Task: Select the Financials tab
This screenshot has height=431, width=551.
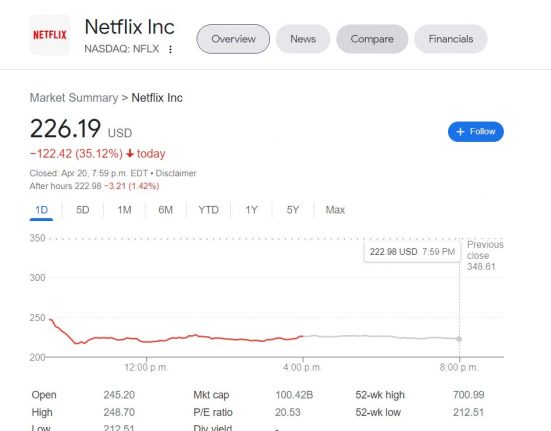Action: click(451, 39)
